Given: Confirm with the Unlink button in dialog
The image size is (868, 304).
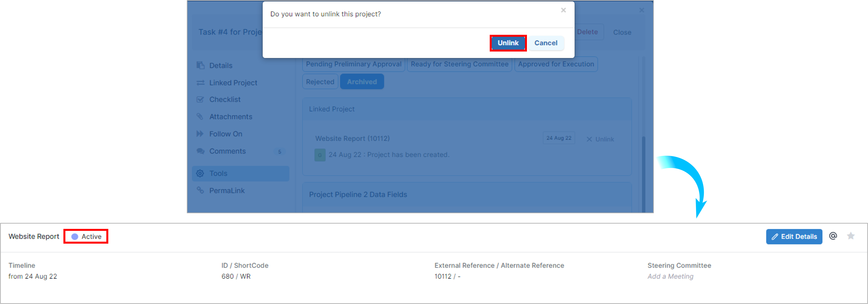Looking at the screenshot, I should click(x=508, y=43).
